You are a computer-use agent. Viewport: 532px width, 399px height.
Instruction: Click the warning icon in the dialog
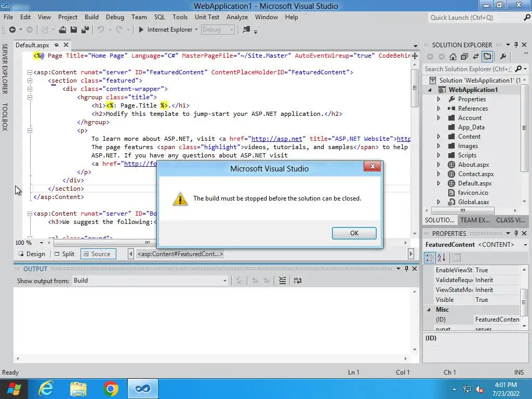coord(180,199)
